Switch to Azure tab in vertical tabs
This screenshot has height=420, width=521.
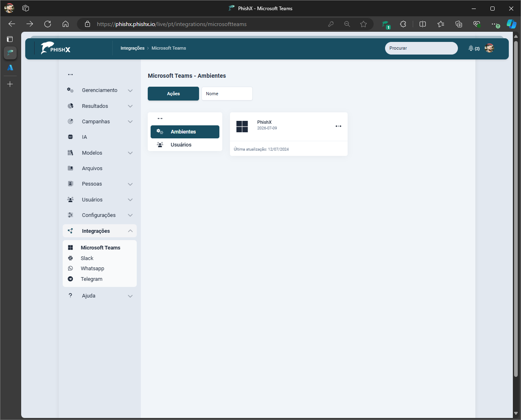pyautogui.click(x=10, y=68)
